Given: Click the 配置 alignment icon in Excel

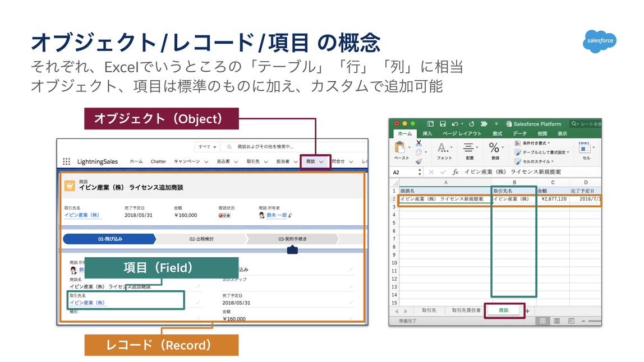Looking at the screenshot, I should [468, 148].
